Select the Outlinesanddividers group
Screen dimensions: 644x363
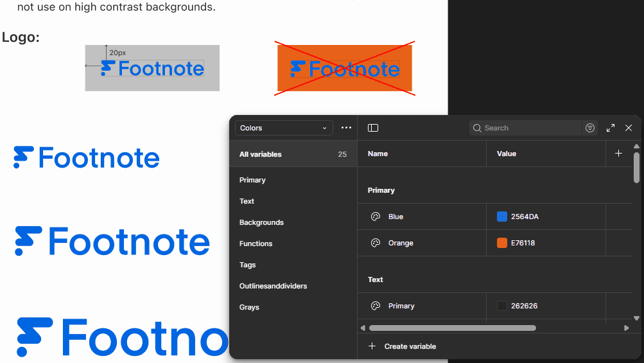(x=273, y=286)
